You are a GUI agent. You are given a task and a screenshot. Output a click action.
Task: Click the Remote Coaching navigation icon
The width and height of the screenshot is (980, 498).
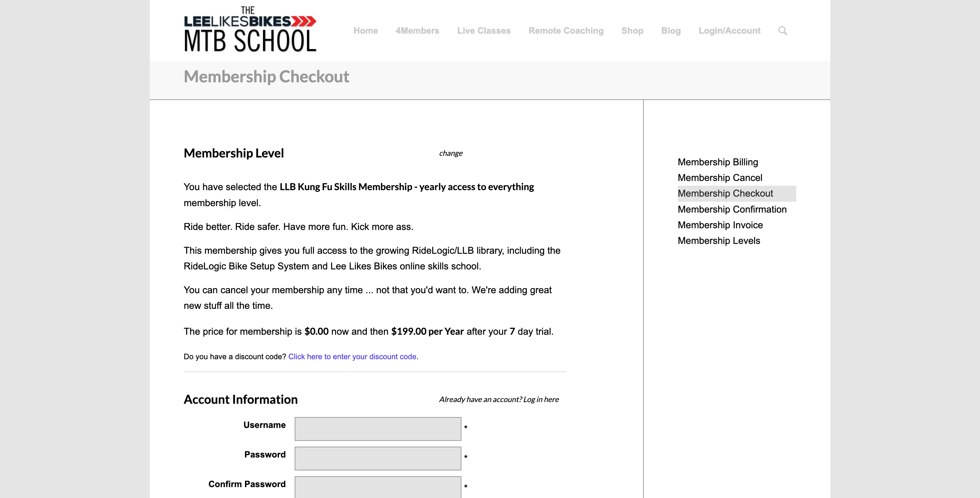click(x=565, y=31)
